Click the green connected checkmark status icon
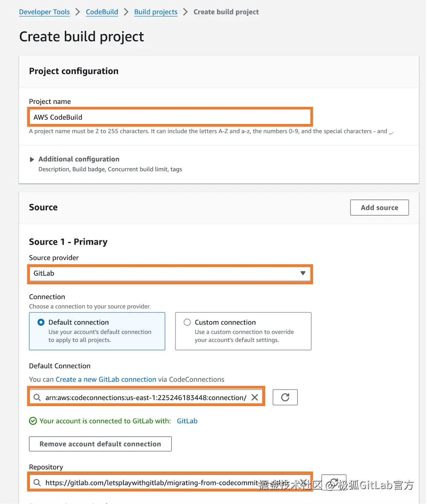 click(33, 421)
